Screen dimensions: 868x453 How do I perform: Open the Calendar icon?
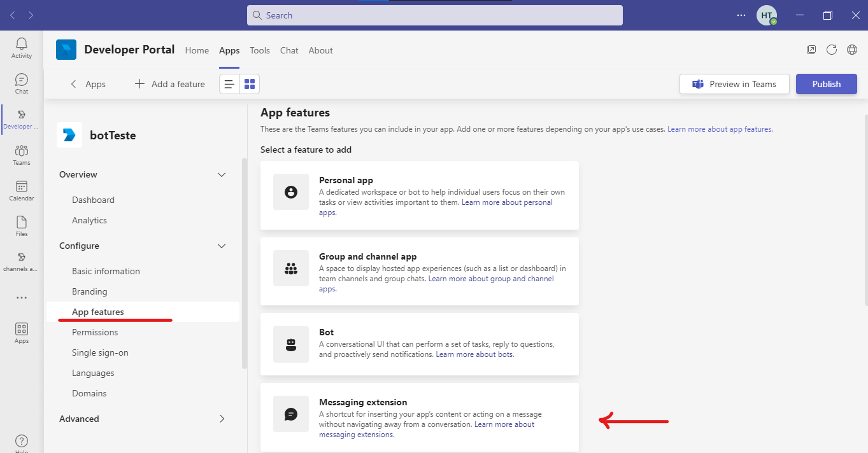click(x=22, y=190)
